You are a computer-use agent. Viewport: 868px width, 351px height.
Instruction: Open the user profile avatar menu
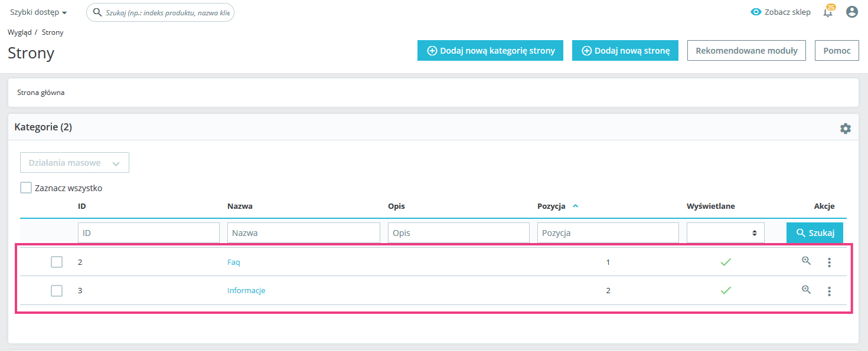(851, 12)
